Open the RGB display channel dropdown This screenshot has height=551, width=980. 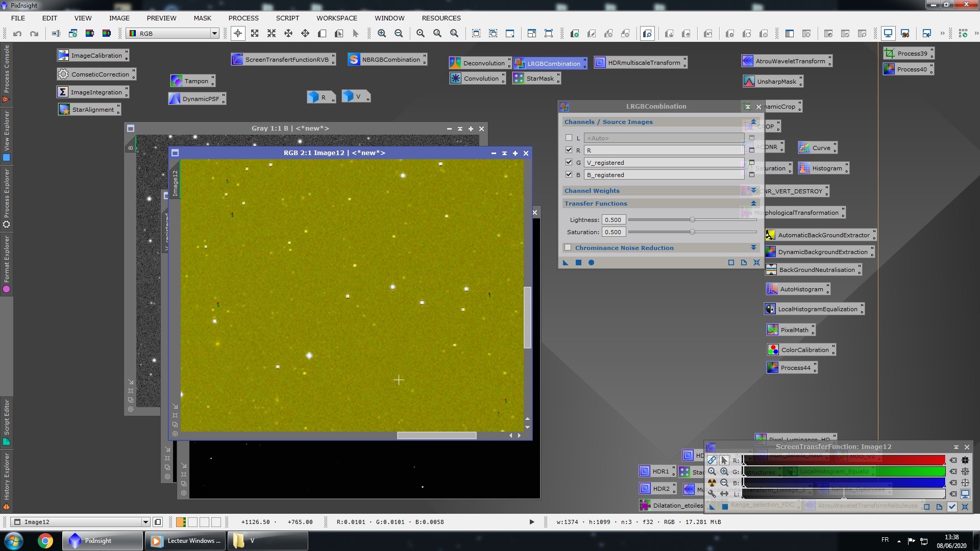173,34
